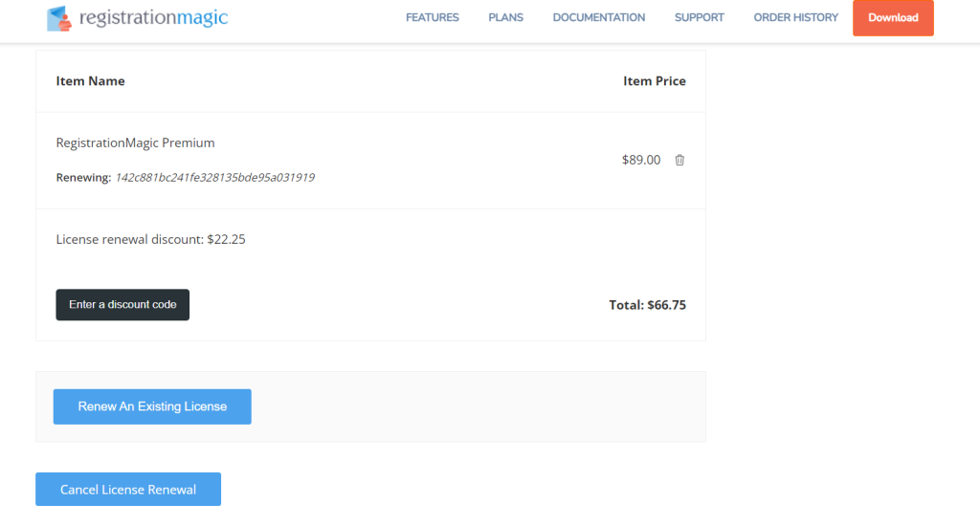
Task: Click the bold Renewing label
Action: tap(83, 178)
